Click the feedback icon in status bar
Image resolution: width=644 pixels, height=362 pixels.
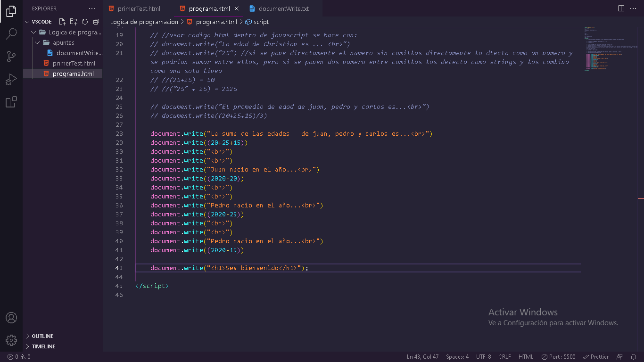click(620, 357)
